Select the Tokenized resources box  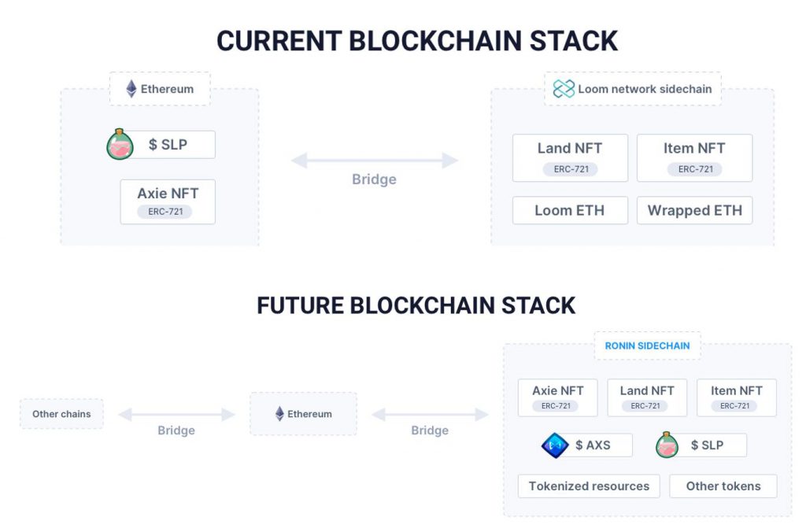pyautogui.click(x=589, y=486)
